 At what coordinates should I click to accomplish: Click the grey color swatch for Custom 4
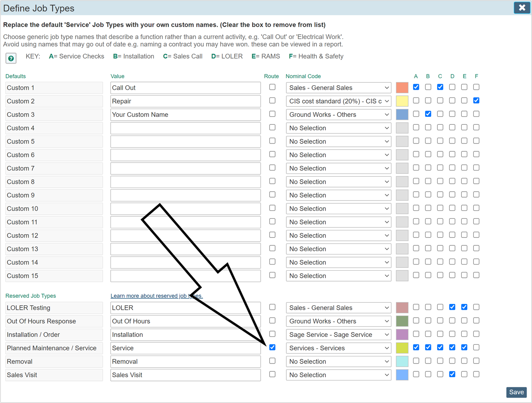402,128
